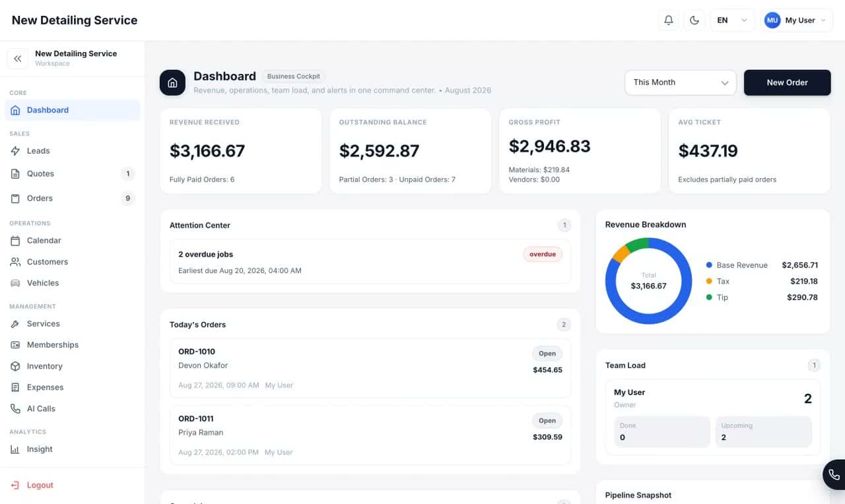Click the AI Calls phone icon

pyautogui.click(x=15, y=409)
